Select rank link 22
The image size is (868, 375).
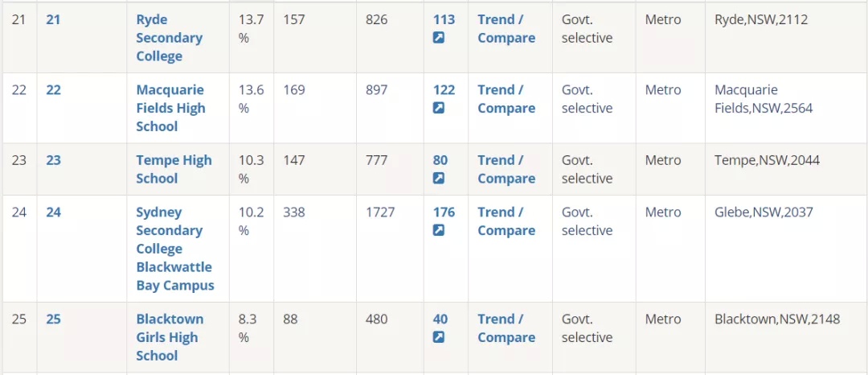[x=53, y=90]
